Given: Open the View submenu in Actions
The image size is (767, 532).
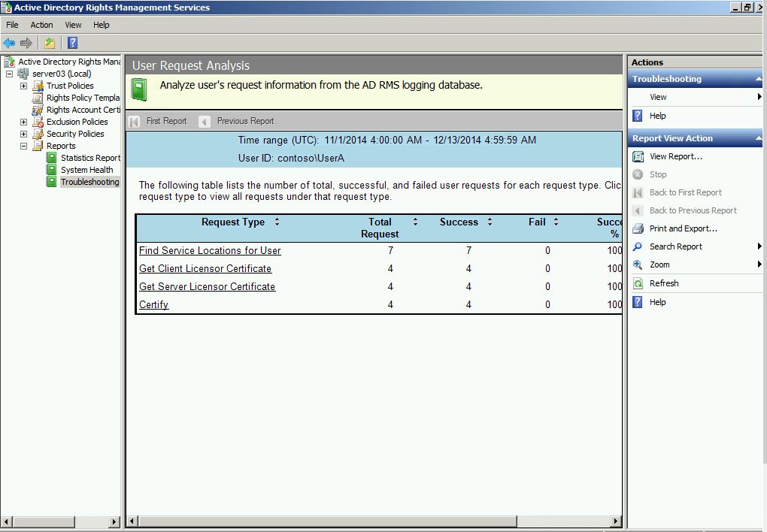Looking at the screenshot, I should tap(759, 97).
